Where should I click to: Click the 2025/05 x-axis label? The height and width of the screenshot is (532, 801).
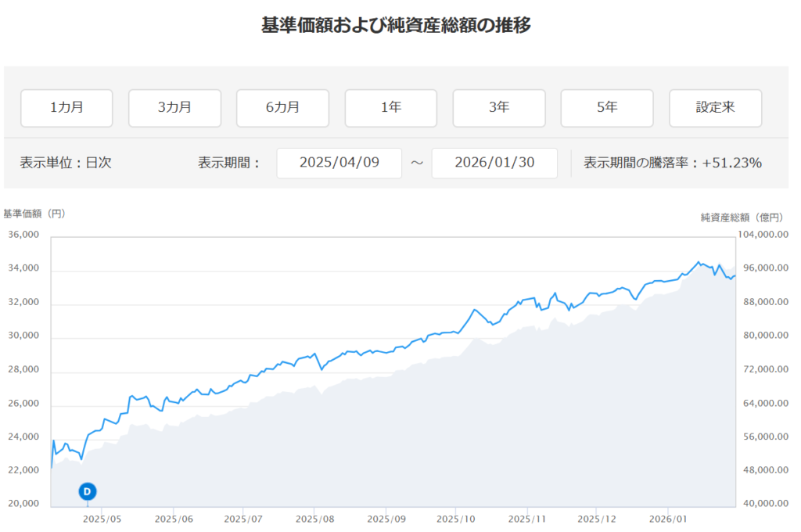coord(102,519)
